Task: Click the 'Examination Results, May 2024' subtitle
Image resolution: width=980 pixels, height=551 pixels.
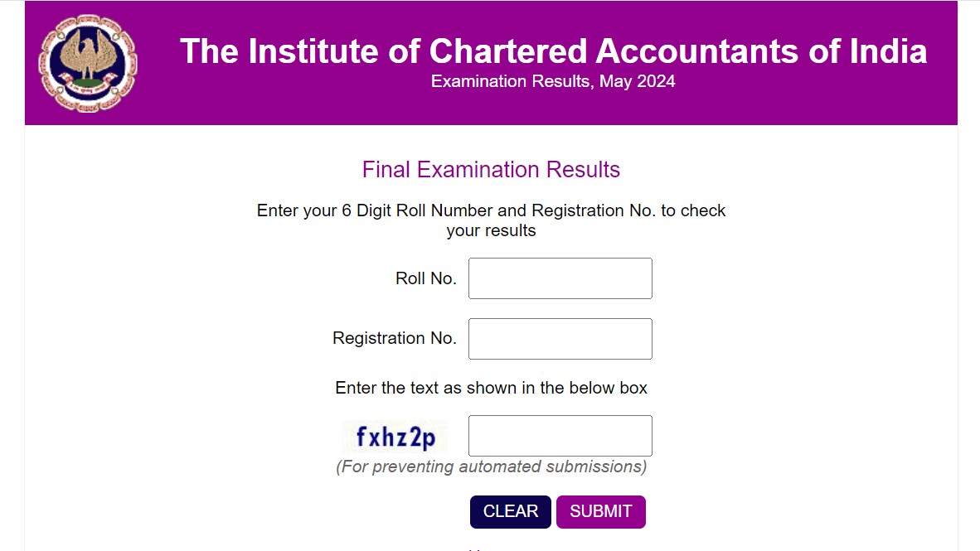Action: tap(553, 81)
